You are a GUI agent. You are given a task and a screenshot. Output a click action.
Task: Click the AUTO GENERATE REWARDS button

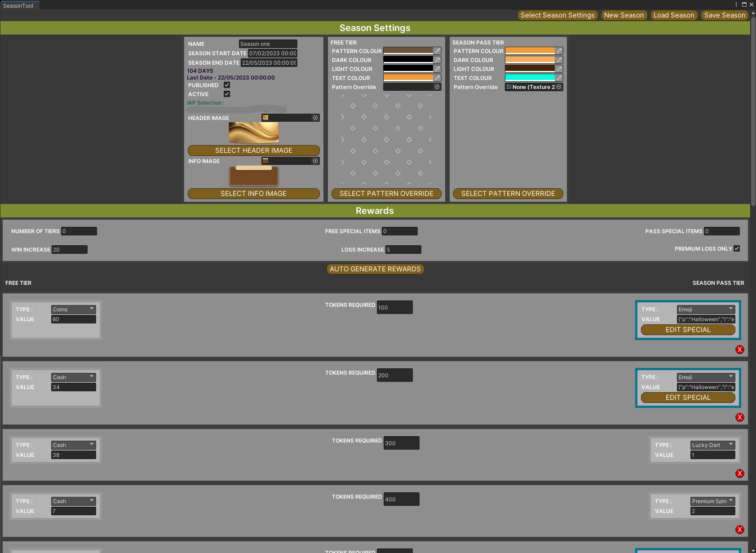375,269
